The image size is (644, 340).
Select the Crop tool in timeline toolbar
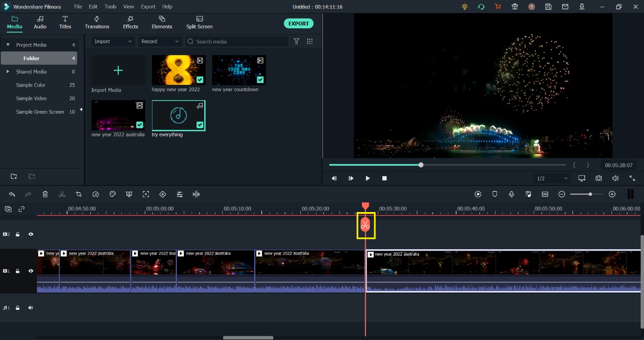click(79, 194)
